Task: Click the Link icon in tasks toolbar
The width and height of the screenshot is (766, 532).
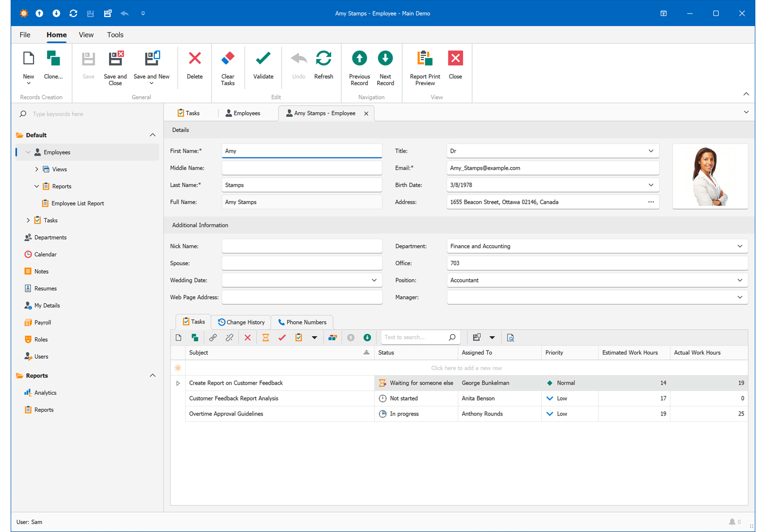Action: tap(213, 338)
